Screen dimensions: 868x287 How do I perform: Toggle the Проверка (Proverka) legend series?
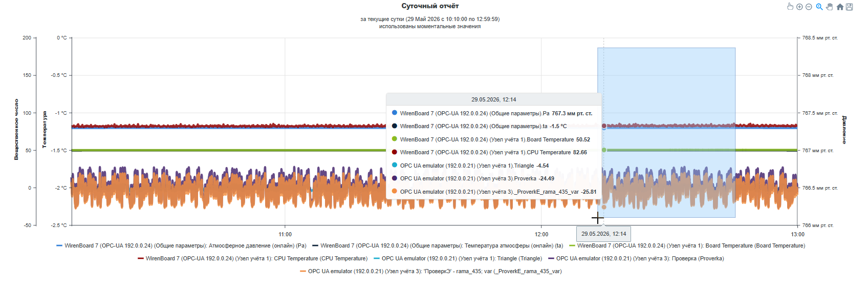coord(636,259)
